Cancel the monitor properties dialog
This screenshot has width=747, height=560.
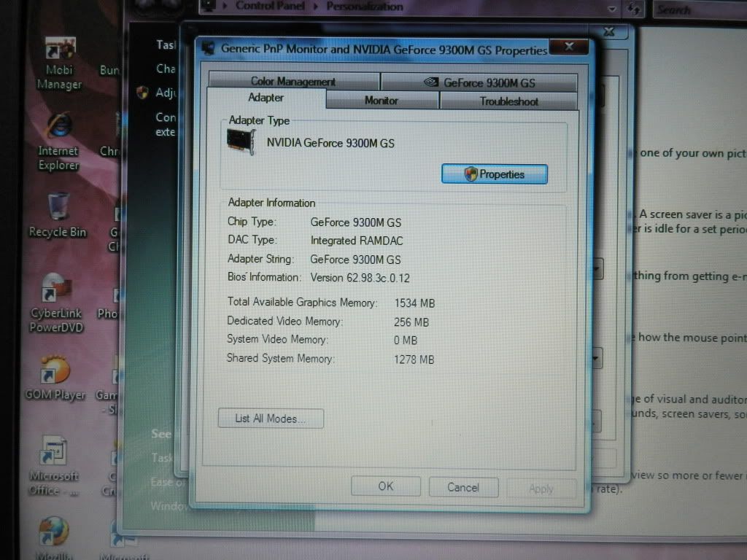pos(463,487)
